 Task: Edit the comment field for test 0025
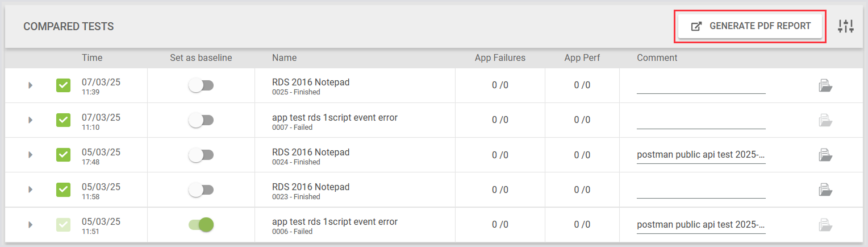701,86
